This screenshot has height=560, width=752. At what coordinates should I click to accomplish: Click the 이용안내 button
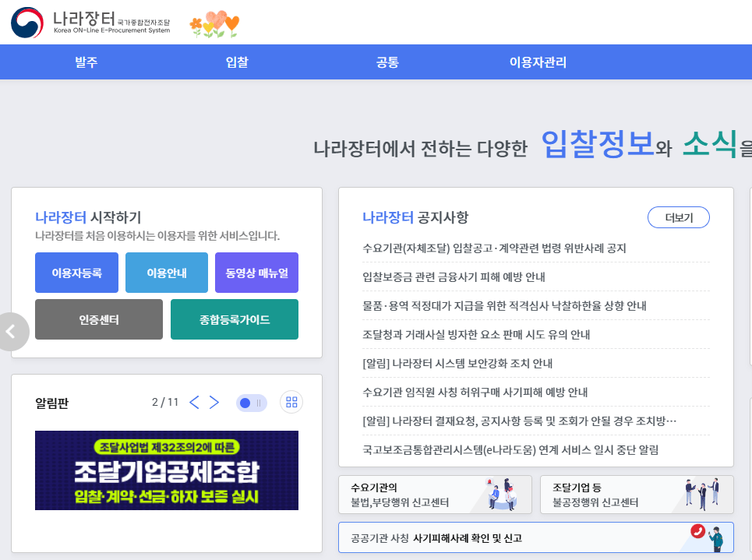pos(167,273)
